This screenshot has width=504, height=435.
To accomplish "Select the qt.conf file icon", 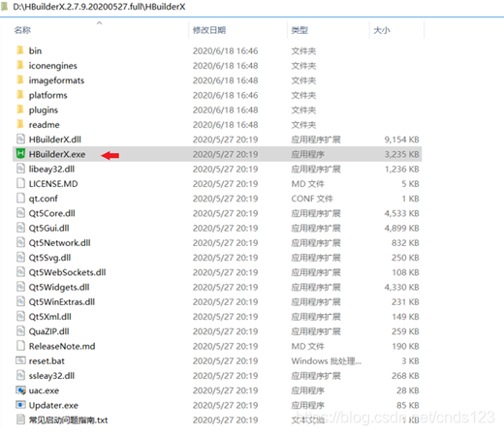I will pyautogui.click(x=20, y=198).
